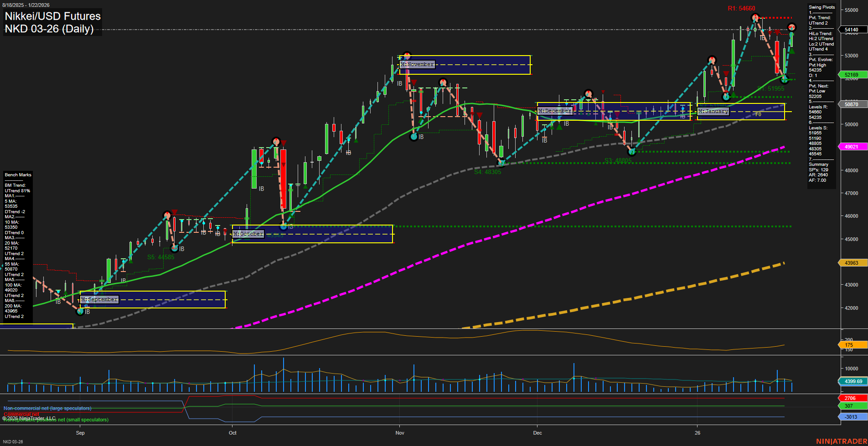Viewport: 868px width, 446px height.
Task: Open the date range selector 8/18/2025 - 1/22/2026
Action: 26,5
